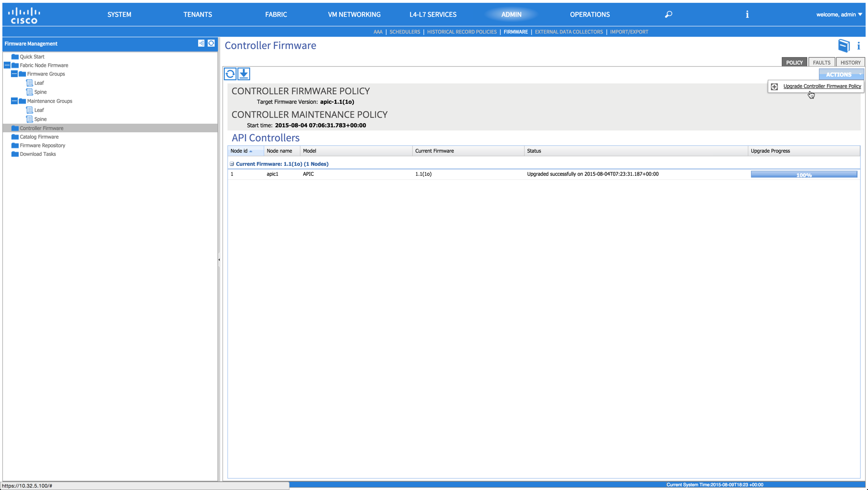Go to the IMPORT/EXPORT submenu

coord(629,32)
